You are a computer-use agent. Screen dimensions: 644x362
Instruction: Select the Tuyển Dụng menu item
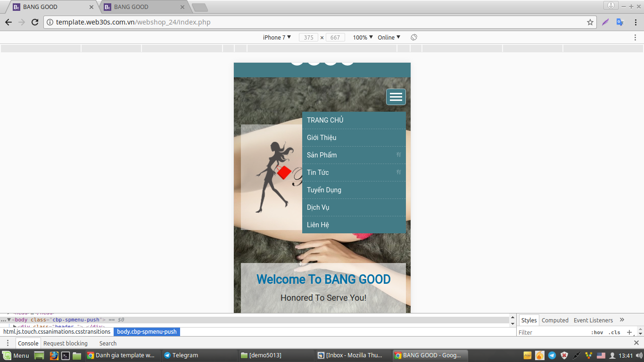pyautogui.click(x=354, y=190)
